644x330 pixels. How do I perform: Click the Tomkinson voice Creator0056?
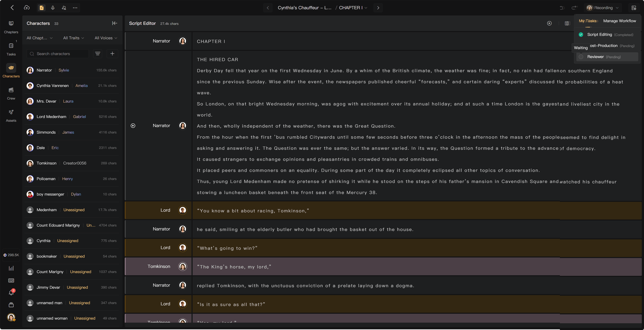75,163
